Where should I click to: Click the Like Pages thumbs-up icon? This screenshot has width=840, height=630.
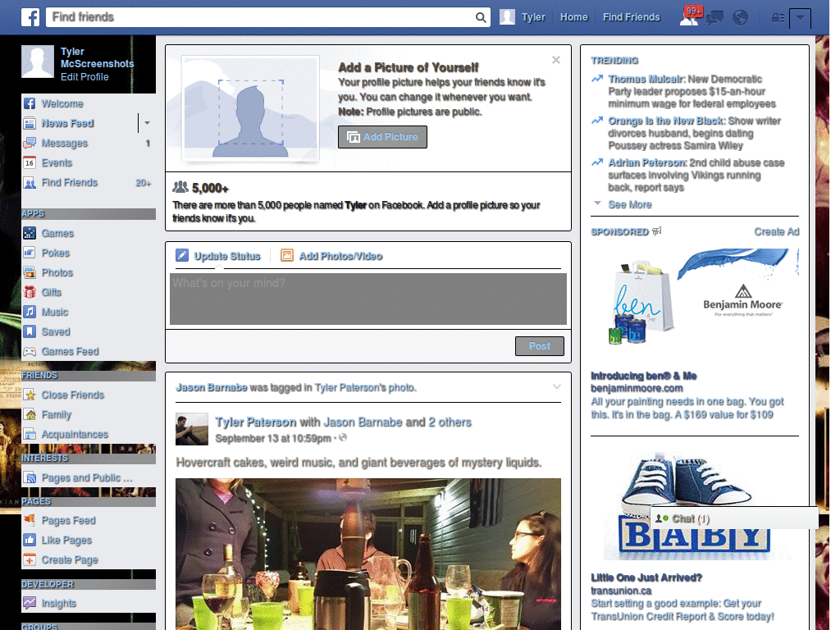point(30,540)
